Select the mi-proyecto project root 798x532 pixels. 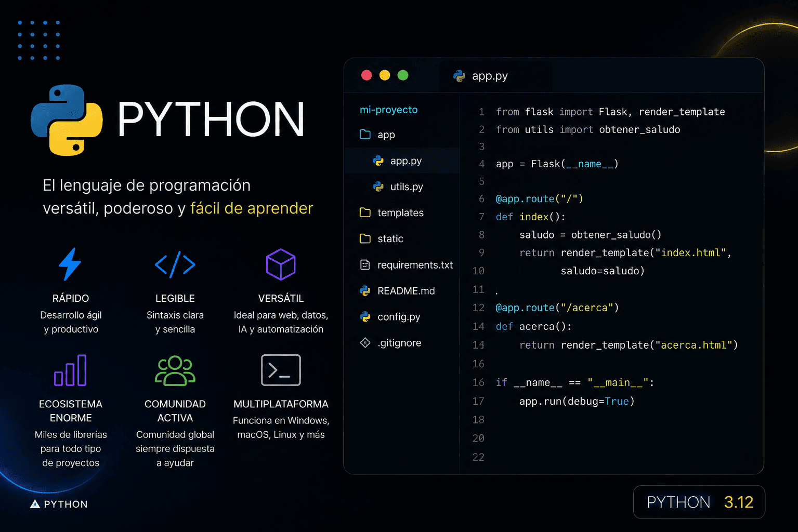389,110
